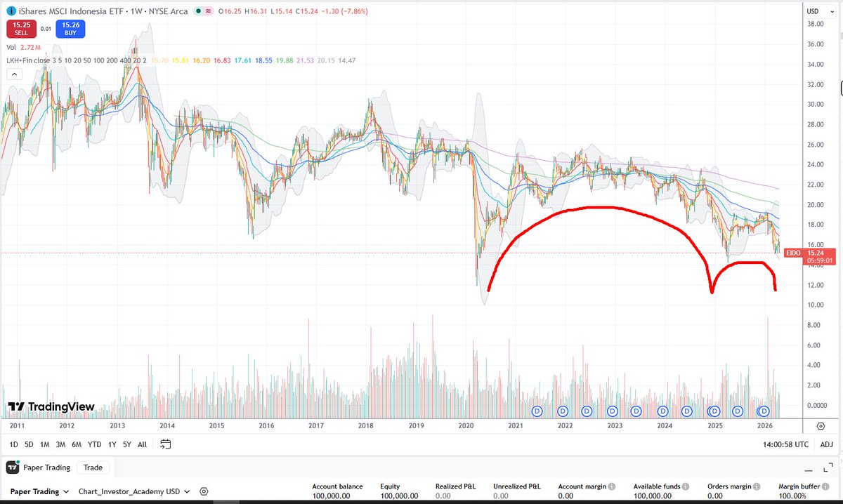This screenshot has height=504, width=843.
Task: Select the 5Y time range
Action: (x=126, y=444)
